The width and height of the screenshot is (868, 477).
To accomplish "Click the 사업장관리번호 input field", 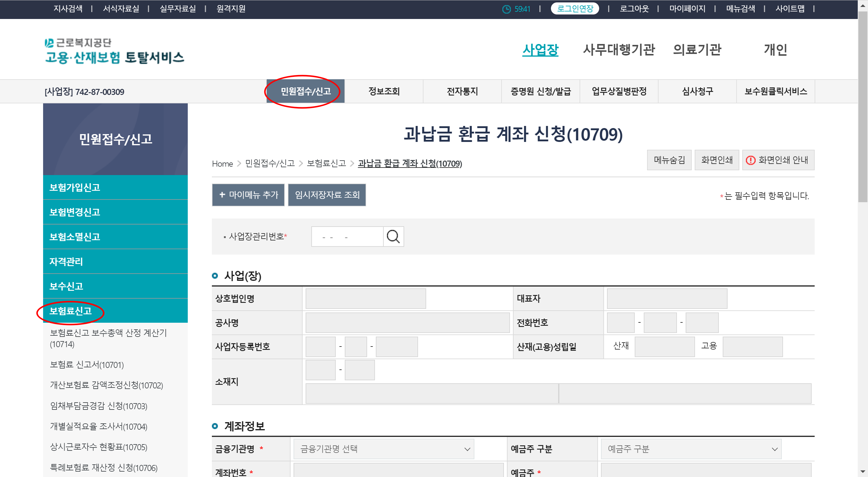I will (x=347, y=237).
